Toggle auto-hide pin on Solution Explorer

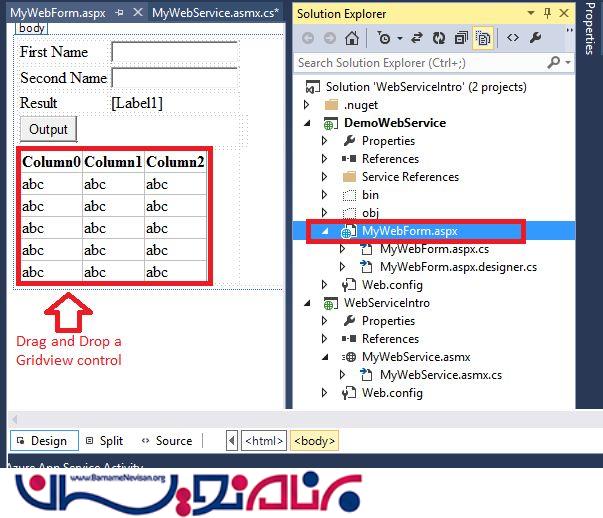click(x=547, y=13)
